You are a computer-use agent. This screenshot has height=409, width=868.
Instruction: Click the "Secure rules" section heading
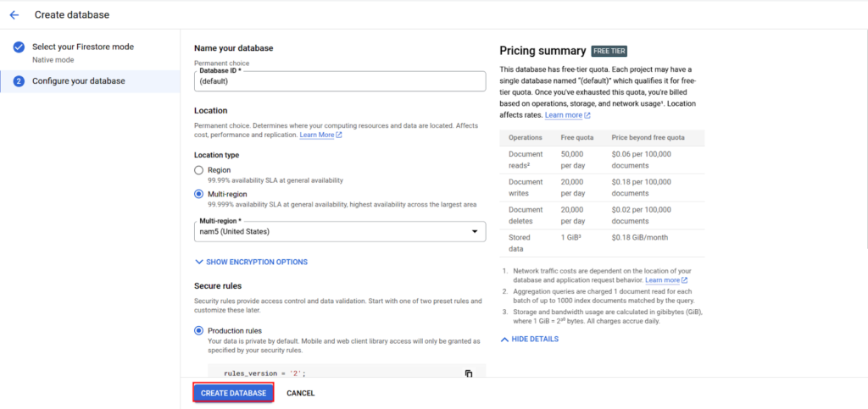coord(218,285)
